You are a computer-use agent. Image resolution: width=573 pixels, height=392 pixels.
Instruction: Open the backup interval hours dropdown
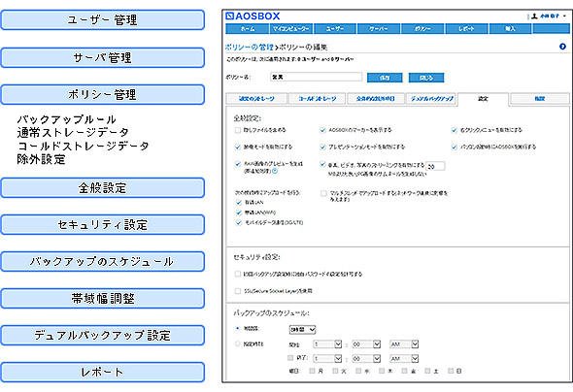point(302,330)
